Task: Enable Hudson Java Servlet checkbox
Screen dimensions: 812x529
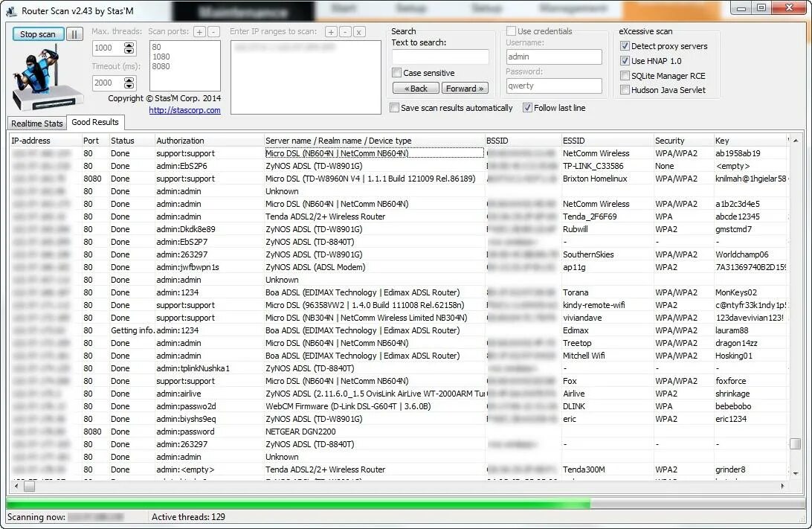Action: pos(625,90)
